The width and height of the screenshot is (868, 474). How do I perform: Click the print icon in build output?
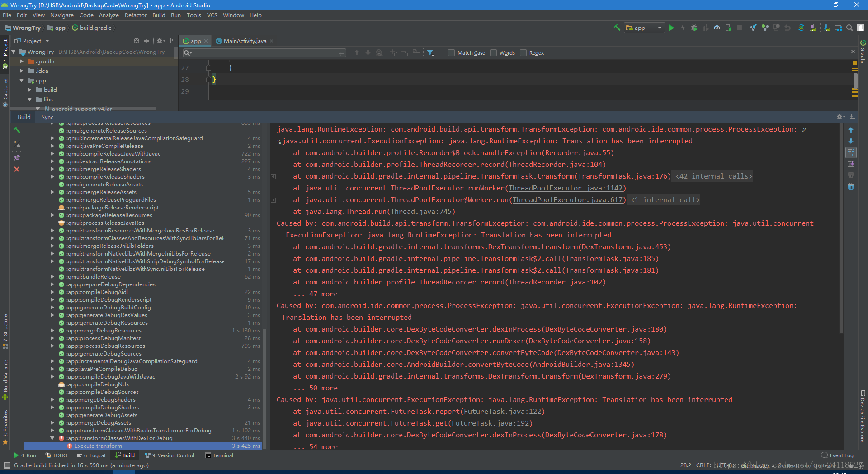[851, 175]
